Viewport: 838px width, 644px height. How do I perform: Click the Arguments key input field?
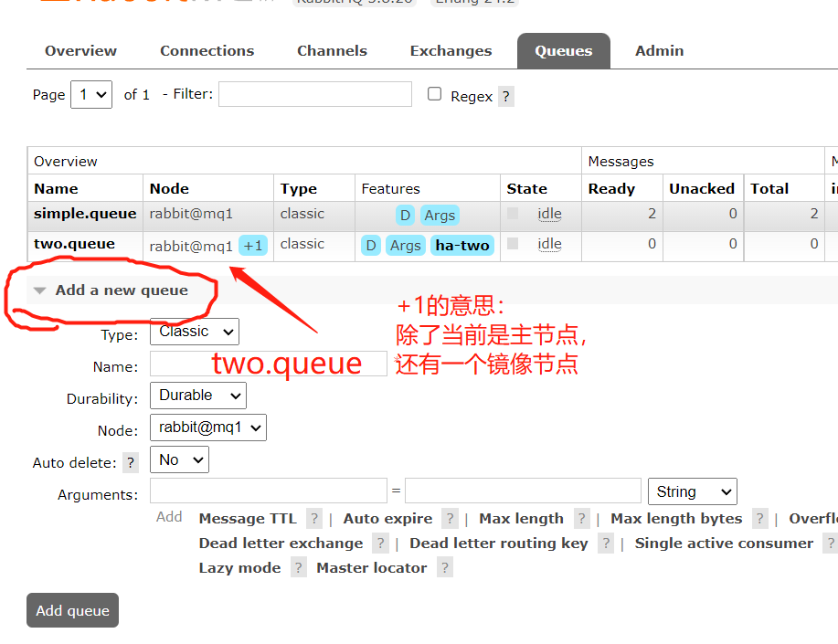(x=269, y=491)
